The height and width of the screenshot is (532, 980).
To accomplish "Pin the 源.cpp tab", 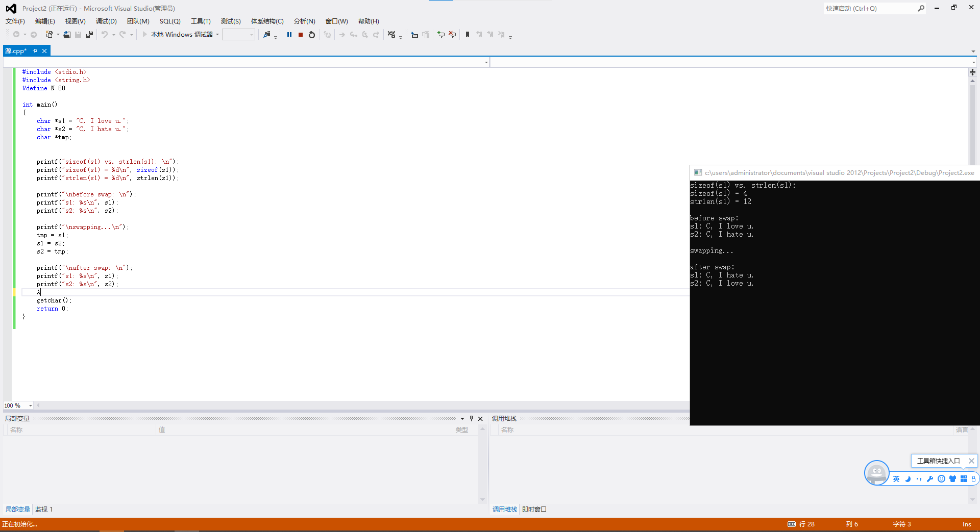I will (x=35, y=51).
